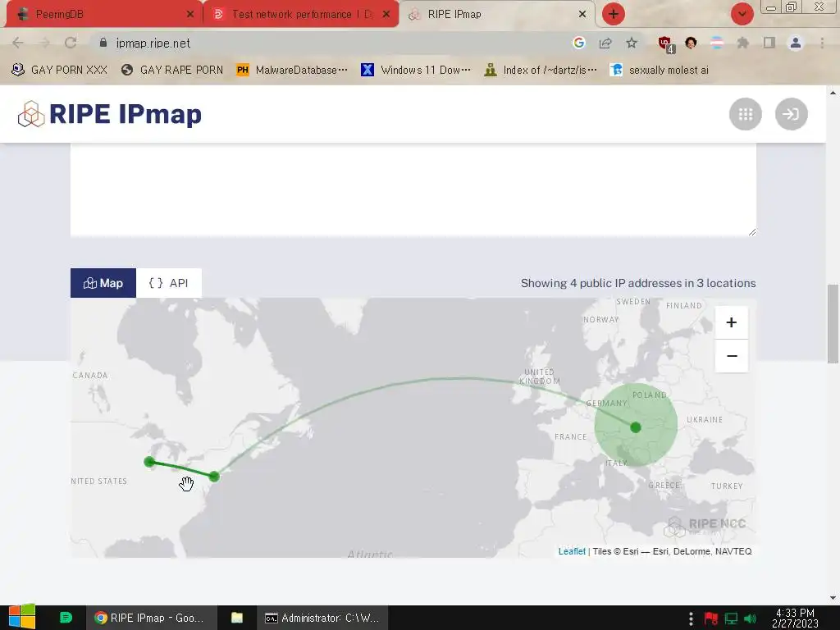Click the US east coast location marker
Image resolution: width=840 pixels, height=630 pixels.
pos(214,477)
